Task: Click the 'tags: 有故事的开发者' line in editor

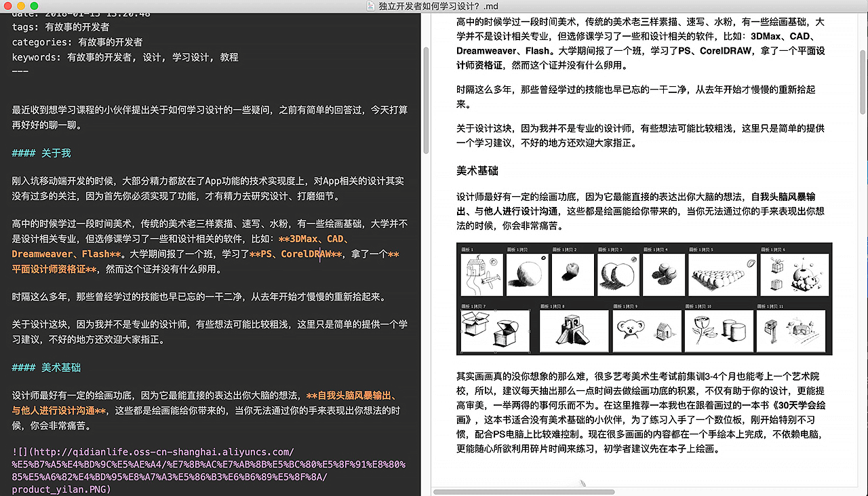Action: pos(60,27)
